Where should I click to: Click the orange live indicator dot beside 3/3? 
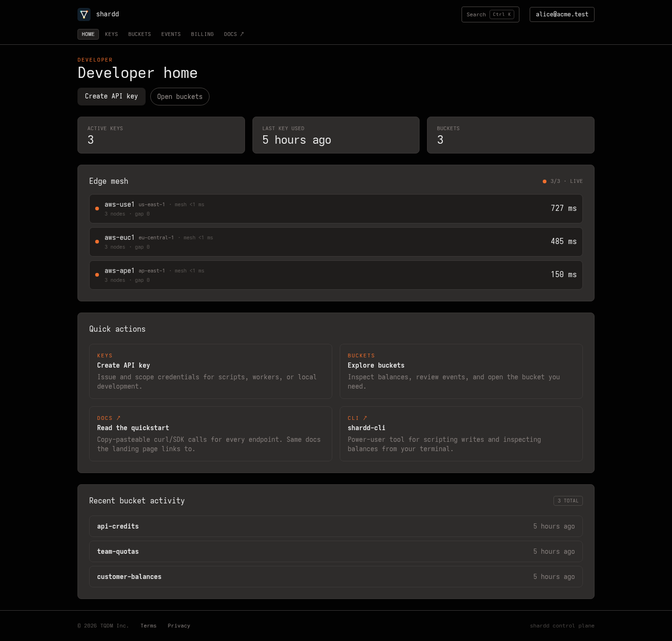pos(545,181)
